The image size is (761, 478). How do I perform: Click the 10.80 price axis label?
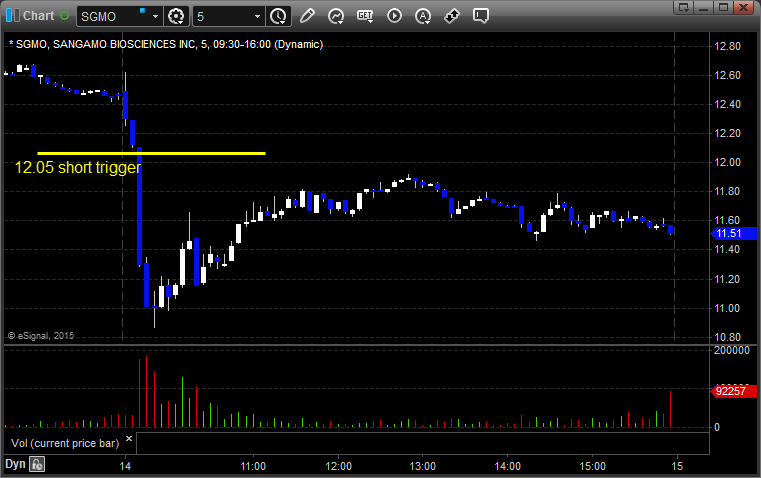(728, 337)
